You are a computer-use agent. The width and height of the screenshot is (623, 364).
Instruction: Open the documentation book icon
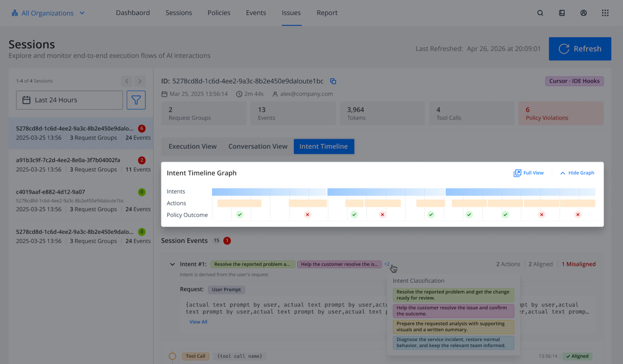point(562,13)
